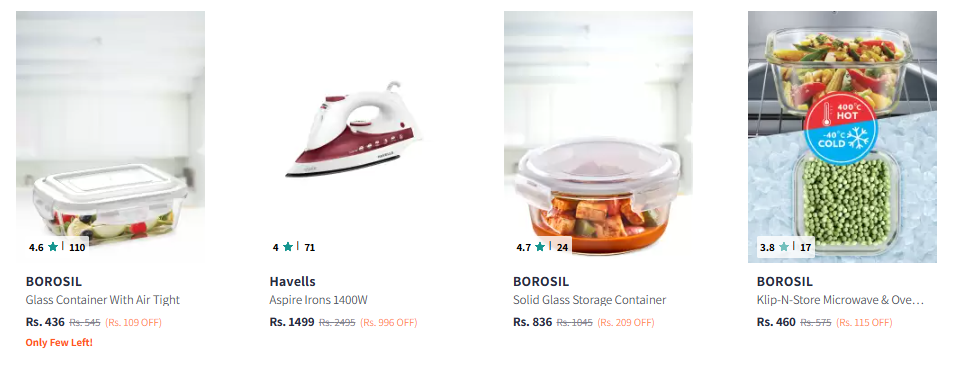This screenshot has width=965, height=371.
Task: Open the Havells steam iron product image
Action: pyautogui.click(x=354, y=137)
